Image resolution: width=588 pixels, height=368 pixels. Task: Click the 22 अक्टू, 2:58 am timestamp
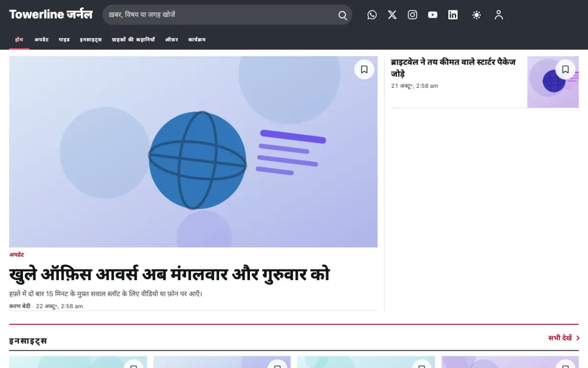coord(59,306)
